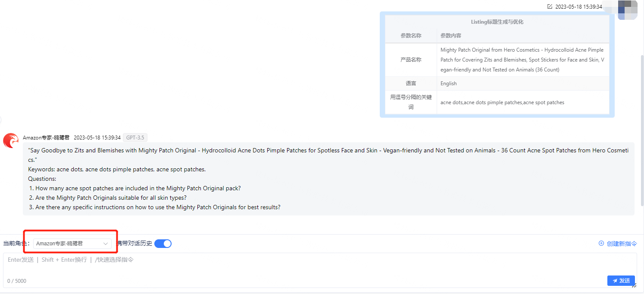This screenshot has height=294, width=644.
Task: Click the generated title starting 'Say Goodbye to Zits'
Action: coord(328,155)
